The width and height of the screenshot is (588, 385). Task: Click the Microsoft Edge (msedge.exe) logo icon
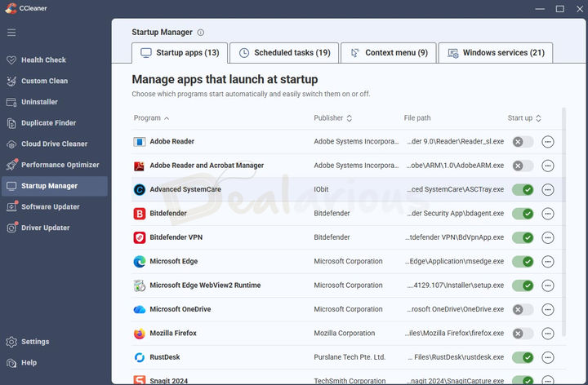click(140, 261)
